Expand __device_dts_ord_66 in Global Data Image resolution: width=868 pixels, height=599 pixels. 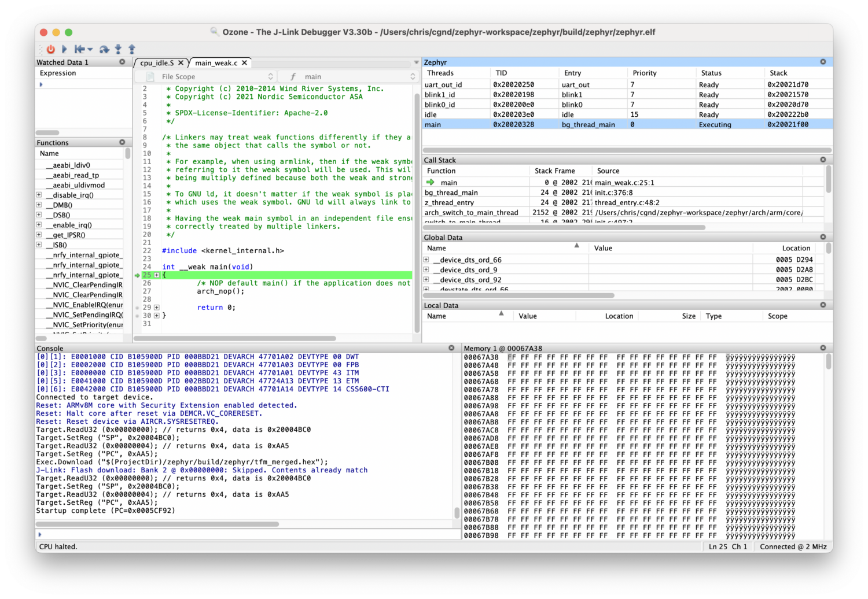(x=426, y=260)
